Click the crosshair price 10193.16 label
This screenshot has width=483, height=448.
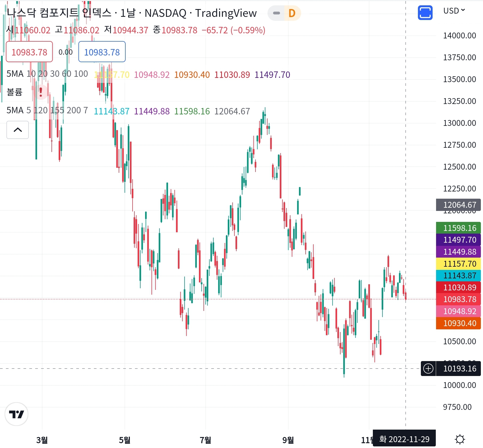458,369
